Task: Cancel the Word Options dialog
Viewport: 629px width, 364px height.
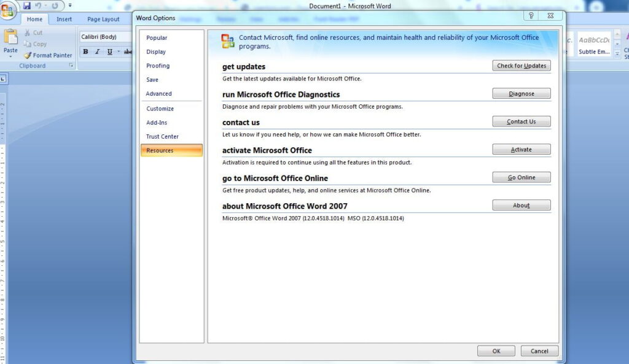Action: coord(539,351)
